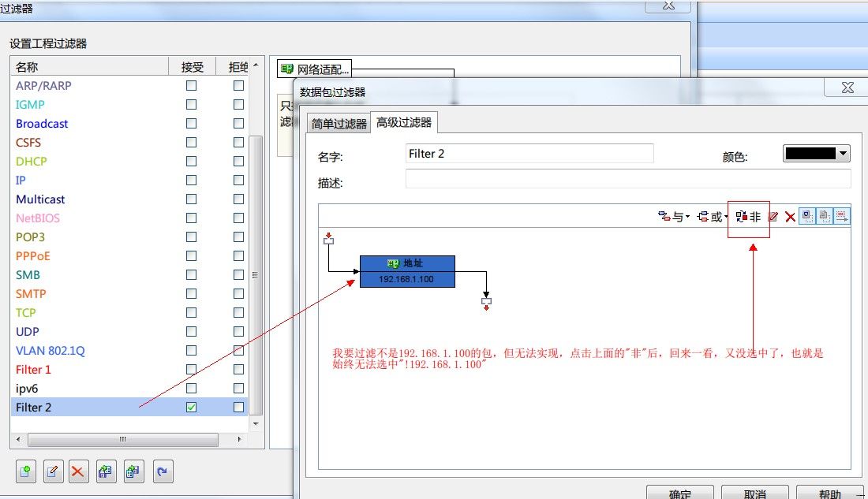Export filters with the export icon
This screenshot has height=499, width=868.
coord(132,471)
